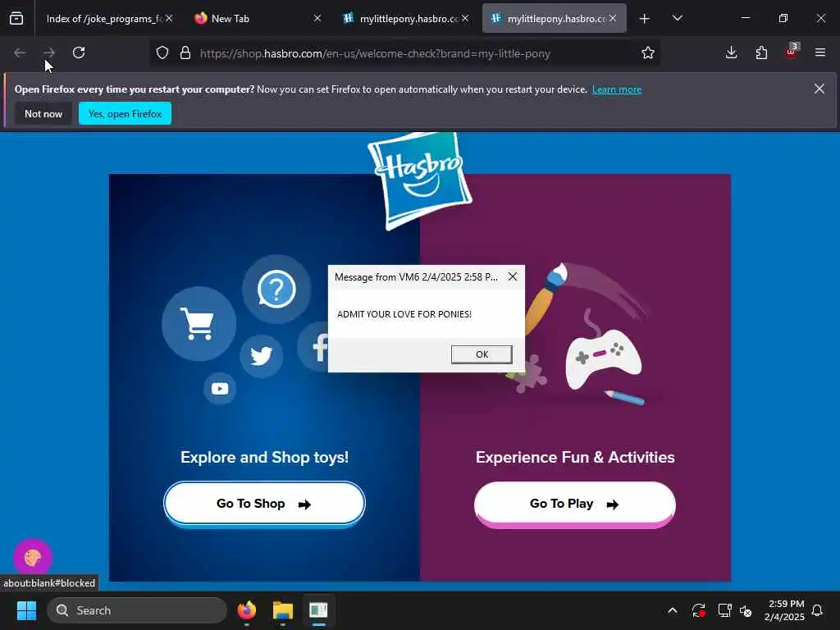Screen dimensions: 840x630
Task: Go back with the browser back arrow
Action: coord(20,52)
